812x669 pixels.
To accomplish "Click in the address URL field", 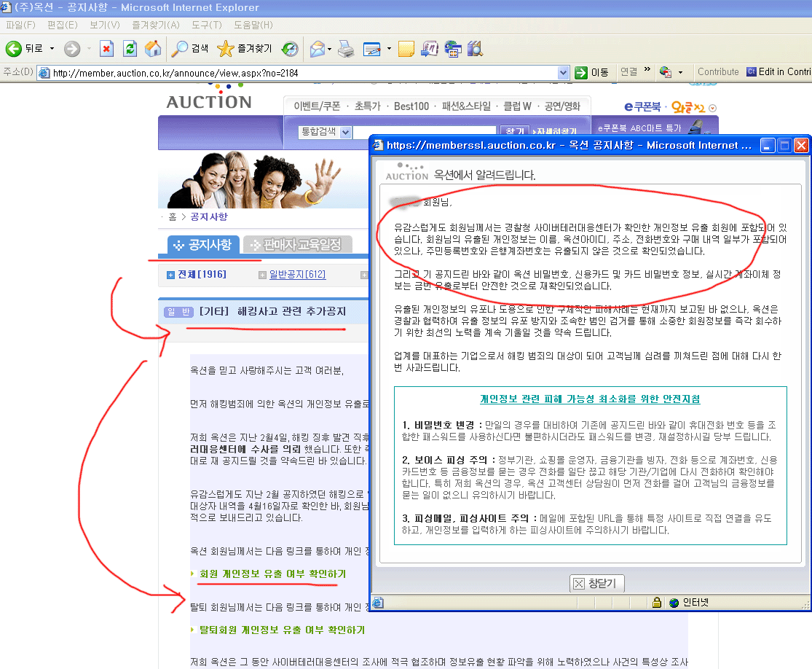I will click(304, 73).
